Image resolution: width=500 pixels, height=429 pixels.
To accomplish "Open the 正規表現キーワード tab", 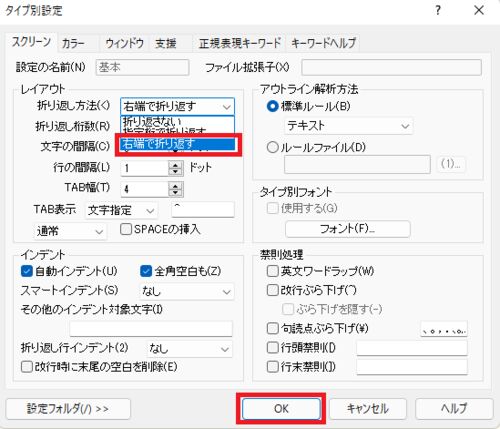I will click(x=240, y=43).
